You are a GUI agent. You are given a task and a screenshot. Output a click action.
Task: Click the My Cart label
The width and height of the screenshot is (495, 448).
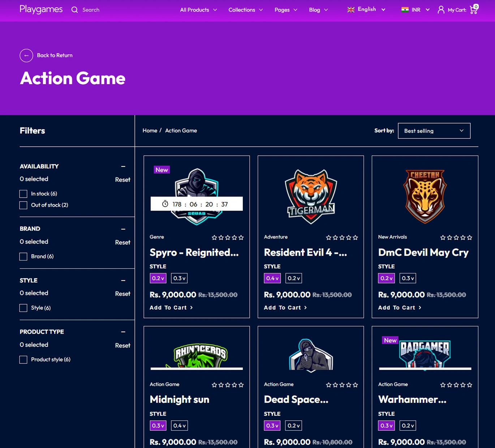(x=457, y=10)
